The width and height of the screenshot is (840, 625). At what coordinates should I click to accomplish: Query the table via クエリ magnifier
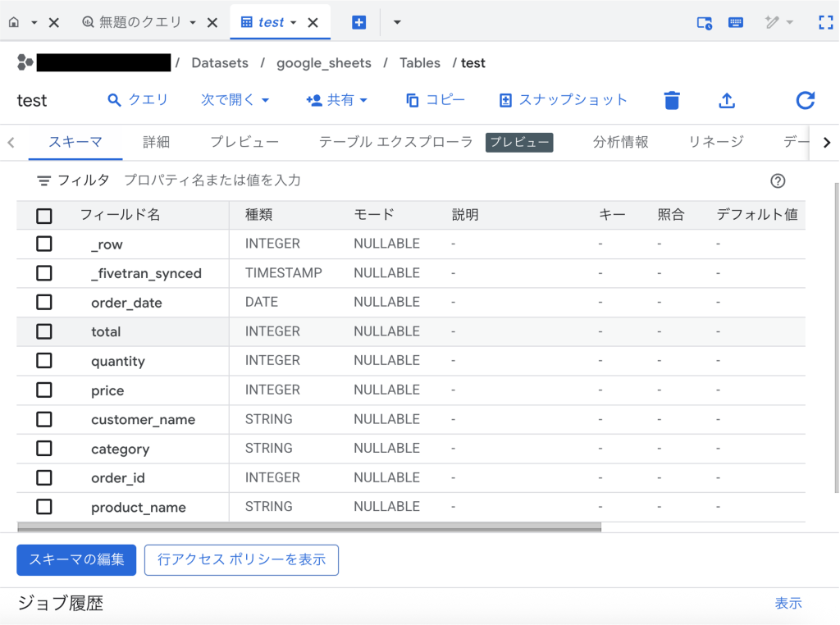139,99
